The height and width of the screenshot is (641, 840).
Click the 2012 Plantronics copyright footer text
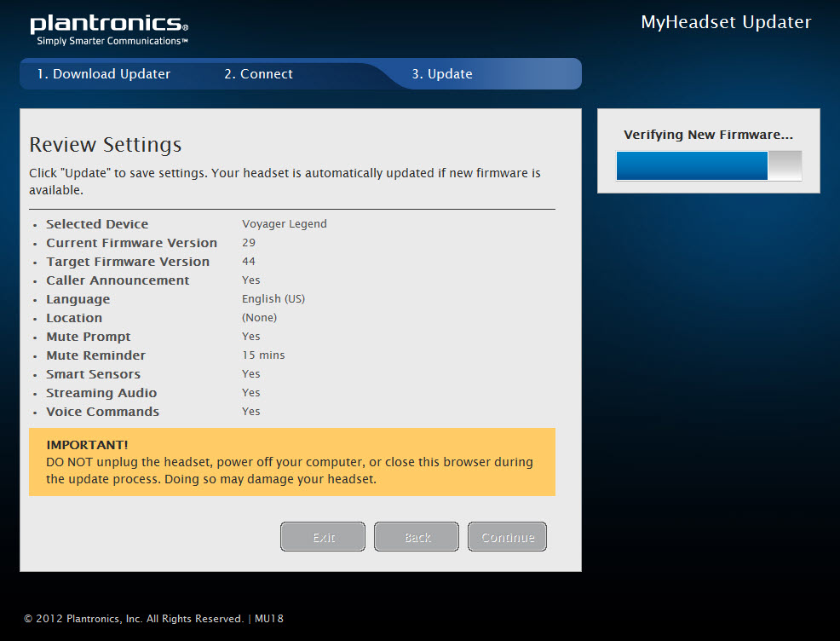point(134,619)
